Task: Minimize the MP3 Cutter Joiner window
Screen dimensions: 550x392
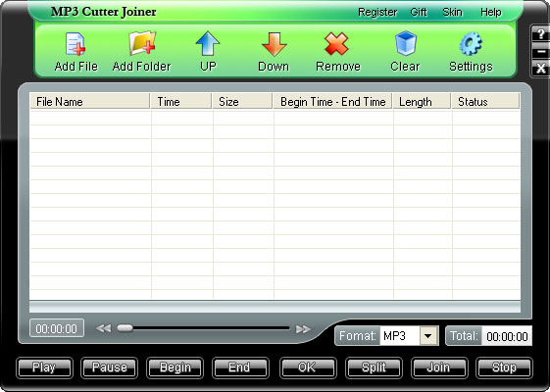Action: pyautogui.click(x=540, y=52)
